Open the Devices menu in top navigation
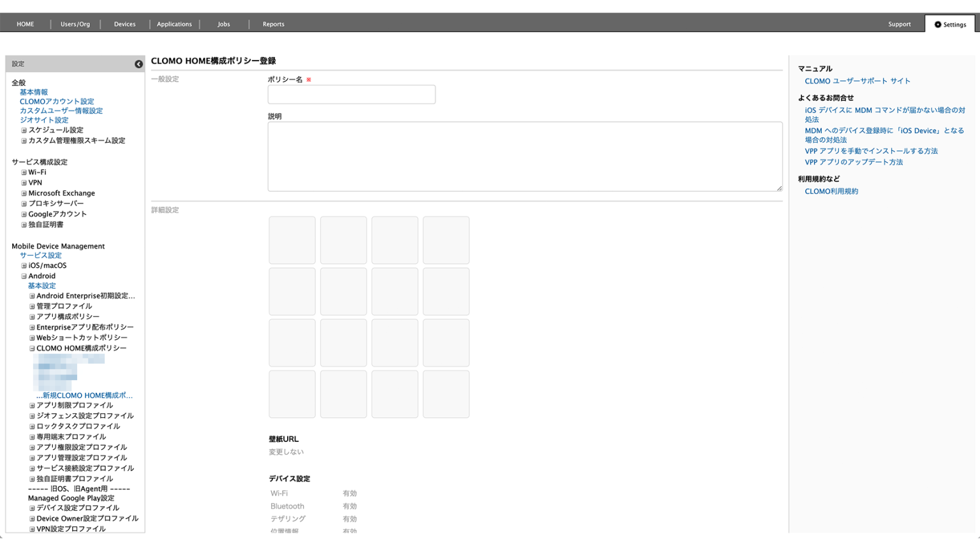 124,24
